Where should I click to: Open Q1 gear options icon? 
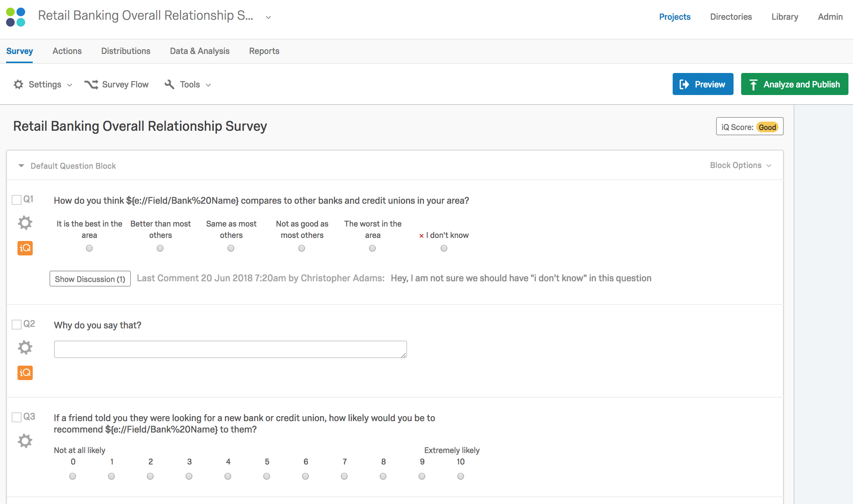[x=25, y=223]
